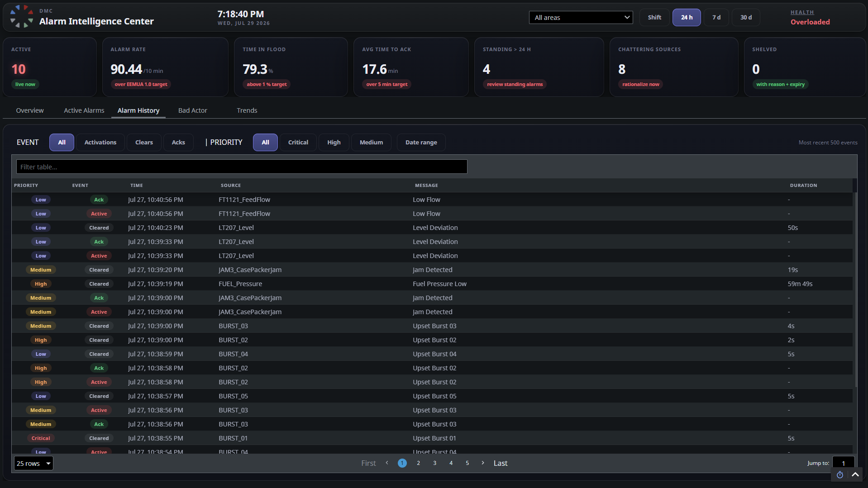The height and width of the screenshot is (488, 868).
Task: Select All in the EVENT filter
Action: point(62,142)
